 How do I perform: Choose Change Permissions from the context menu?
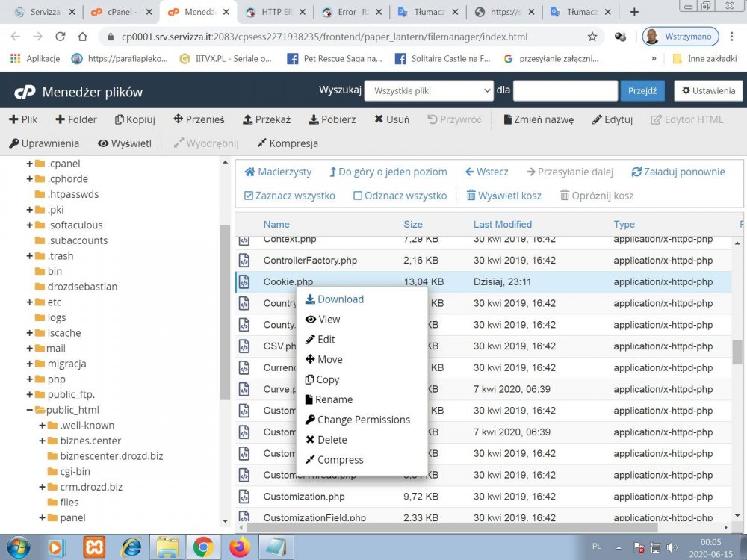click(358, 420)
